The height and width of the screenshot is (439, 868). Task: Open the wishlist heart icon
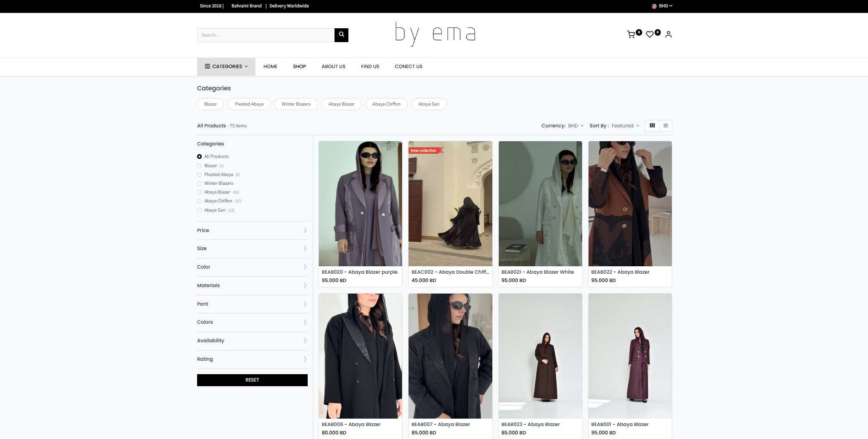[650, 35]
